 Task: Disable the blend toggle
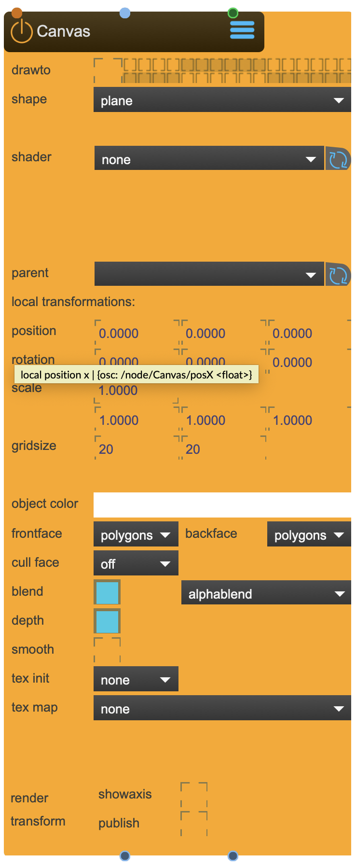(107, 592)
